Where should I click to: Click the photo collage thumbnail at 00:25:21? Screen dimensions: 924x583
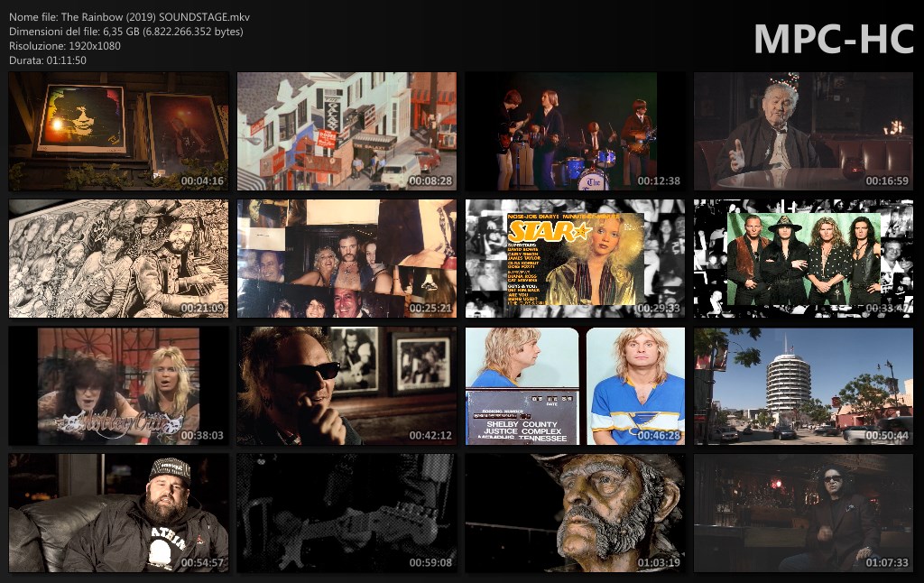(346, 258)
